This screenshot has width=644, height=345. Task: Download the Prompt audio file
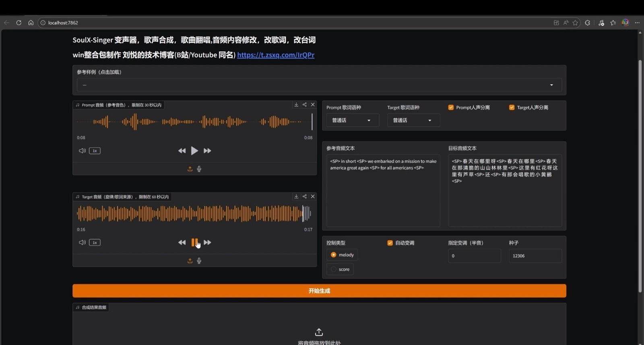(296, 105)
